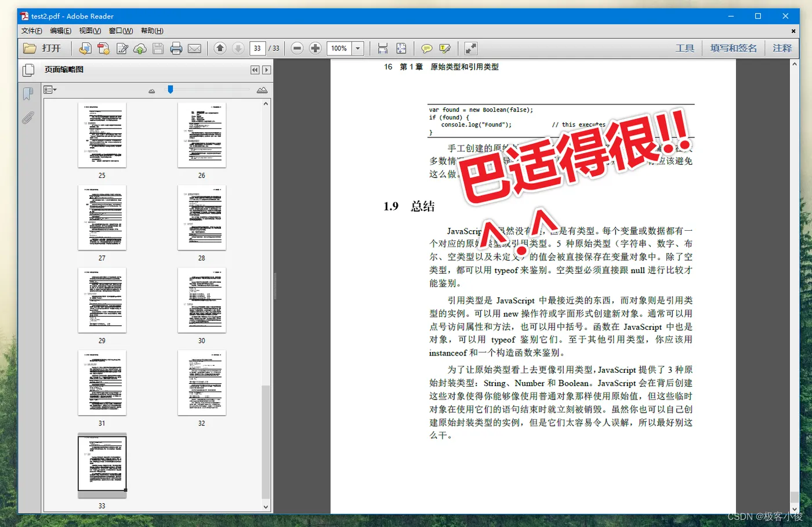Open the 填写和签名 pane

733,48
